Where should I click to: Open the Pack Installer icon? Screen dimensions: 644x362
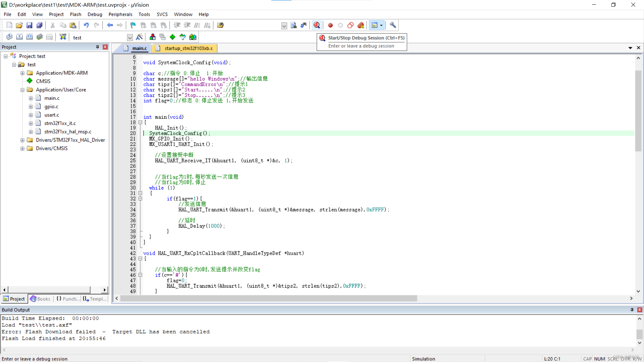click(x=193, y=37)
